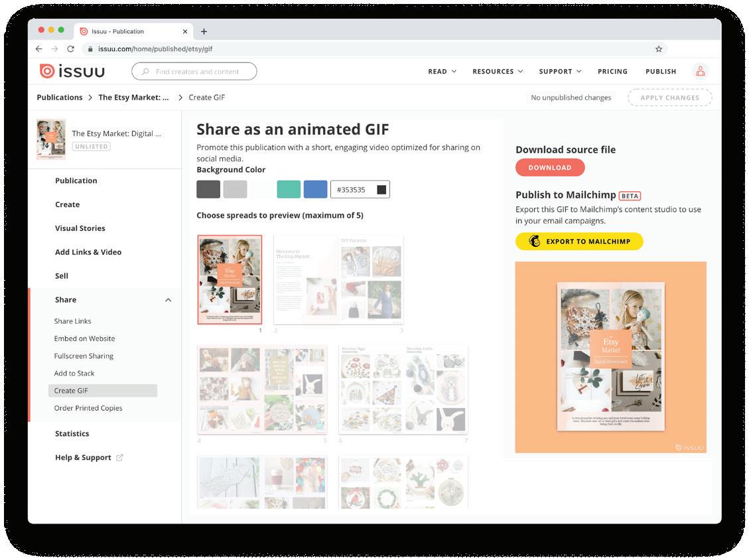Open Share Links sub-item

pyautogui.click(x=72, y=321)
